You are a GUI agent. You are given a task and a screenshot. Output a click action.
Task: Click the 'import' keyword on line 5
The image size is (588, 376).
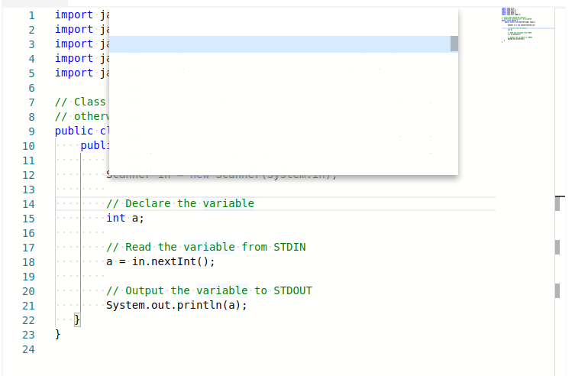74,73
